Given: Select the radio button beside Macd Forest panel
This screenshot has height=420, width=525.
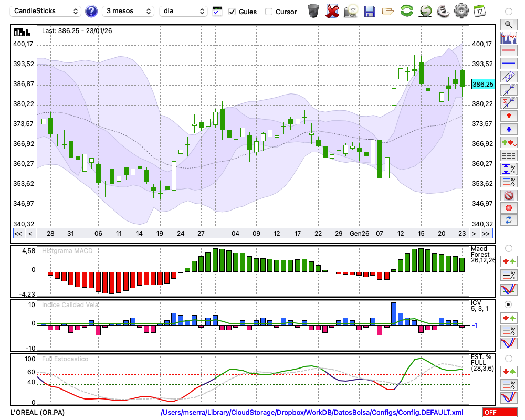Looking at the screenshot, I should pos(508,248).
